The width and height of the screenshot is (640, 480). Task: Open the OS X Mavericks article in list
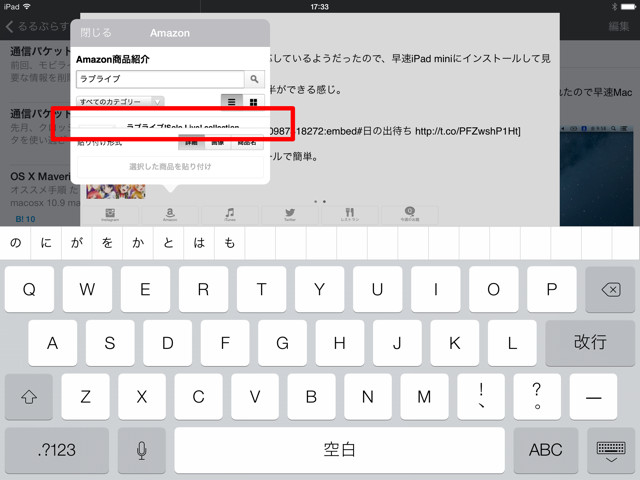click(x=40, y=194)
